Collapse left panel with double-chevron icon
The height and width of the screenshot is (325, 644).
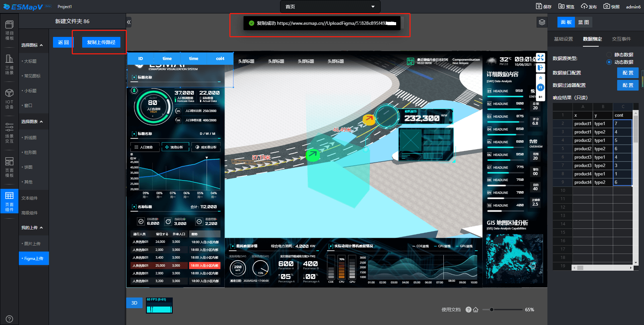(129, 22)
